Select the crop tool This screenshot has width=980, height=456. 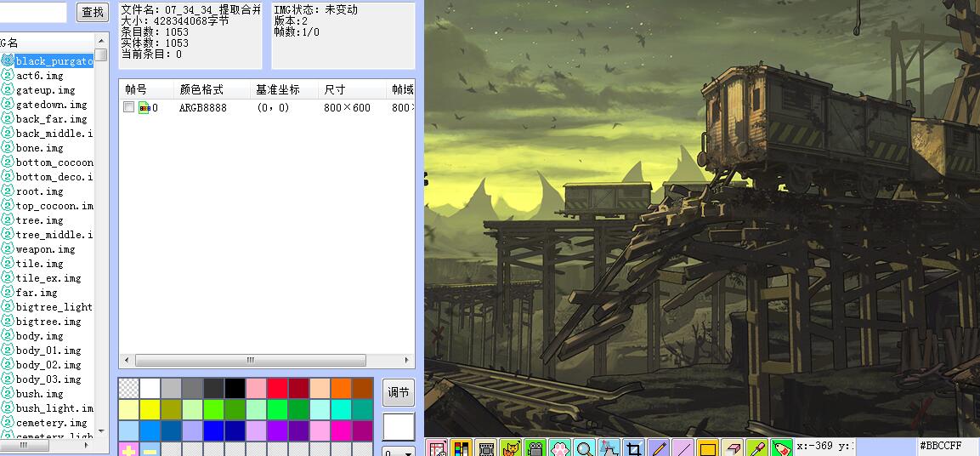[633, 447]
